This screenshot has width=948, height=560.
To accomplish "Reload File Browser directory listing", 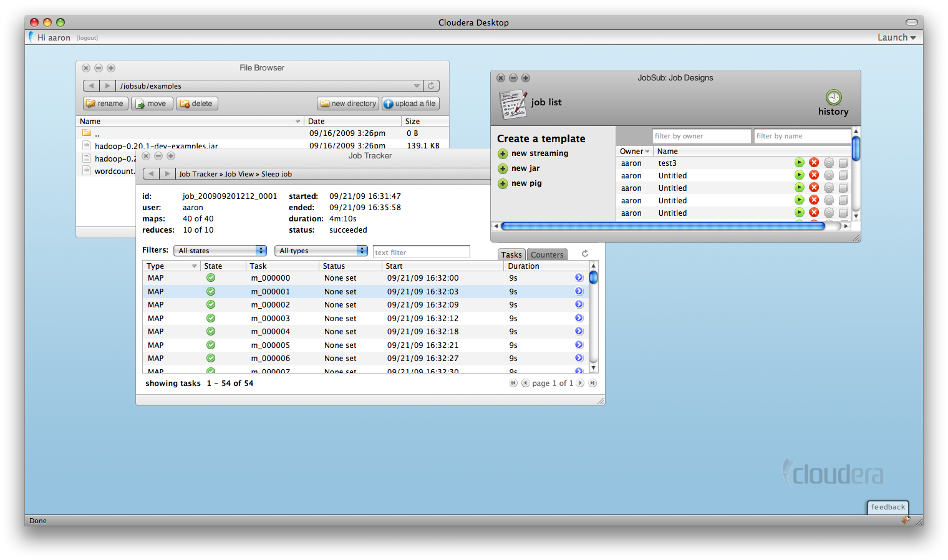I will pos(431,86).
